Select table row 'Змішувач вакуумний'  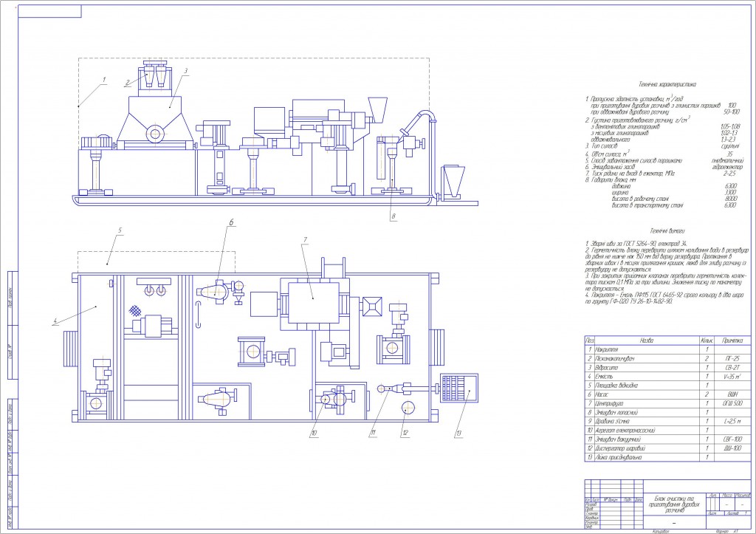click(x=667, y=439)
